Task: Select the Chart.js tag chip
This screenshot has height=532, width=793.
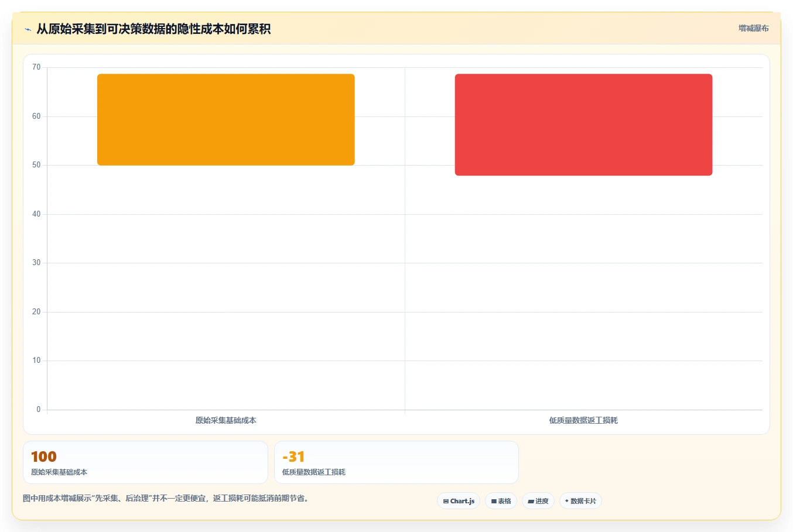Action: (x=459, y=501)
